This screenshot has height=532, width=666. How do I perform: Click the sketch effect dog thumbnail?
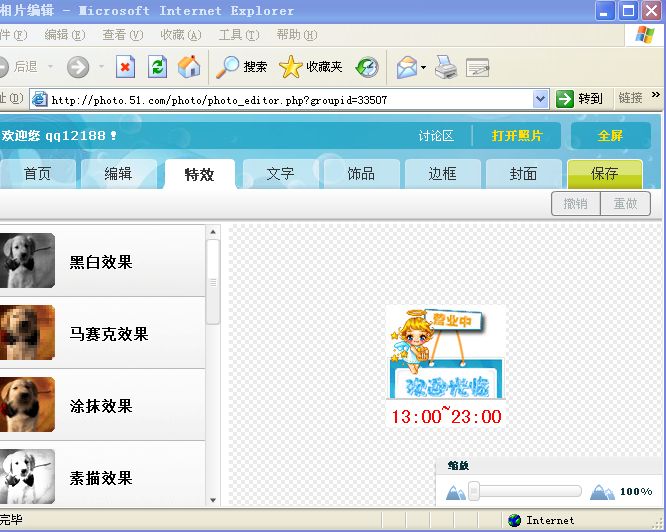pyautogui.click(x=27, y=476)
